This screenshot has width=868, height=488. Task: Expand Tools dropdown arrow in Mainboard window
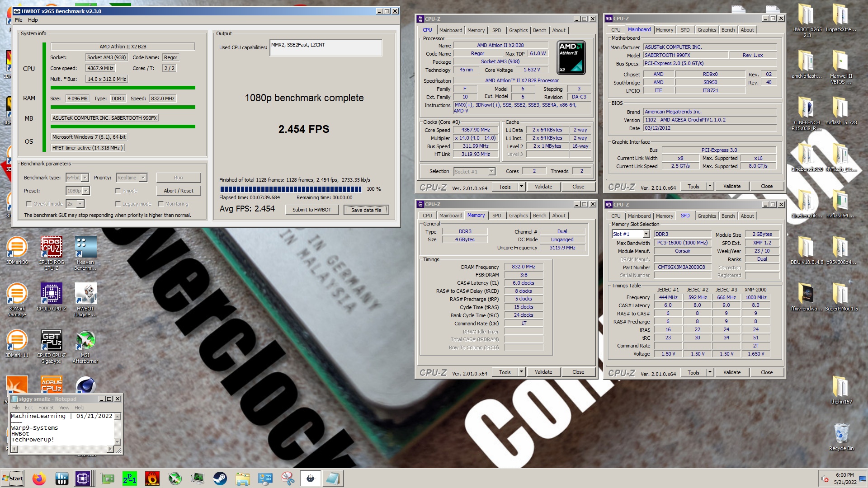[710, 186]
